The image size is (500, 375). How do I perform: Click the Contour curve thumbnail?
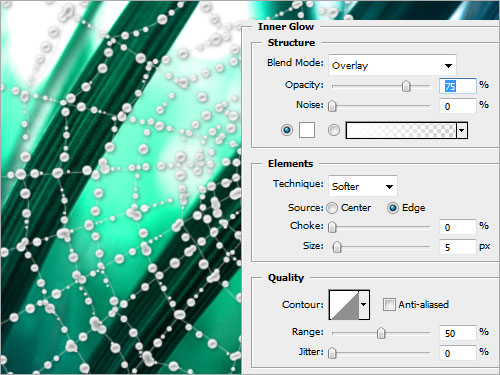point(344,305)
